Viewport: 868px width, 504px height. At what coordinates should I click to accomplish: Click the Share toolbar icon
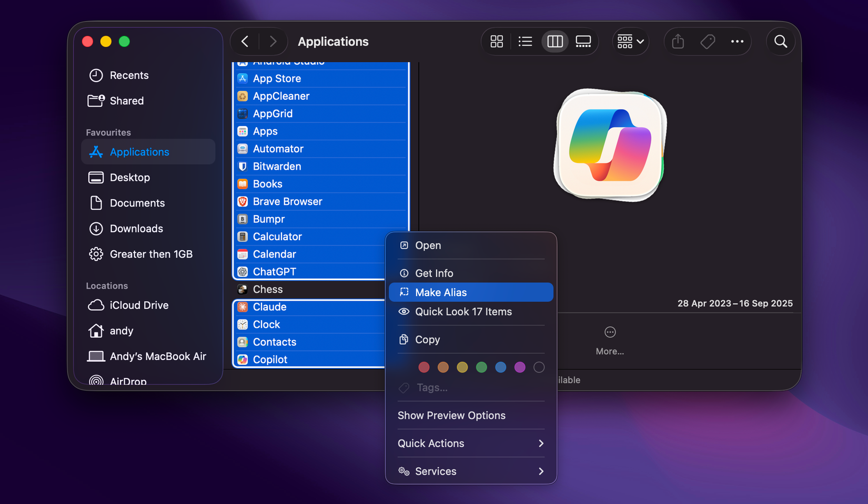pos(678,42)
